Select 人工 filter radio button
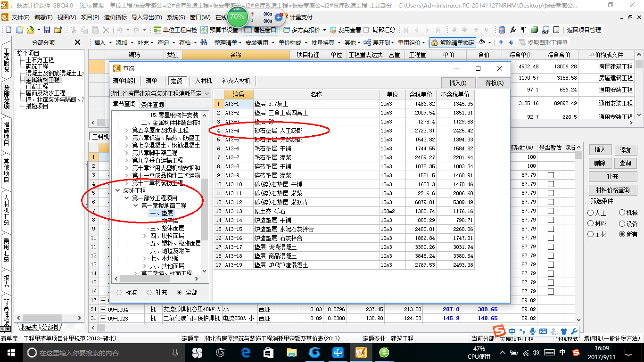 point(591,213)
